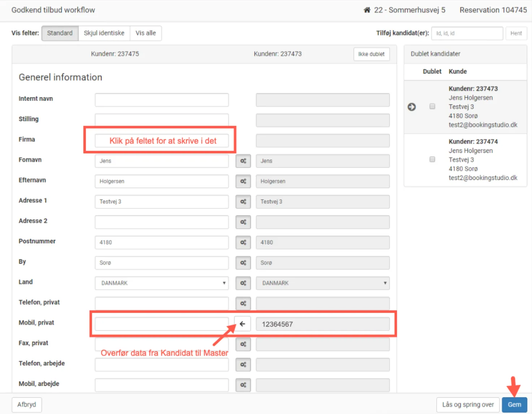This screenshot has width=532, height=414.
Task: Check the dublet box for Kundenr 237473
Action: coord(432,106)
